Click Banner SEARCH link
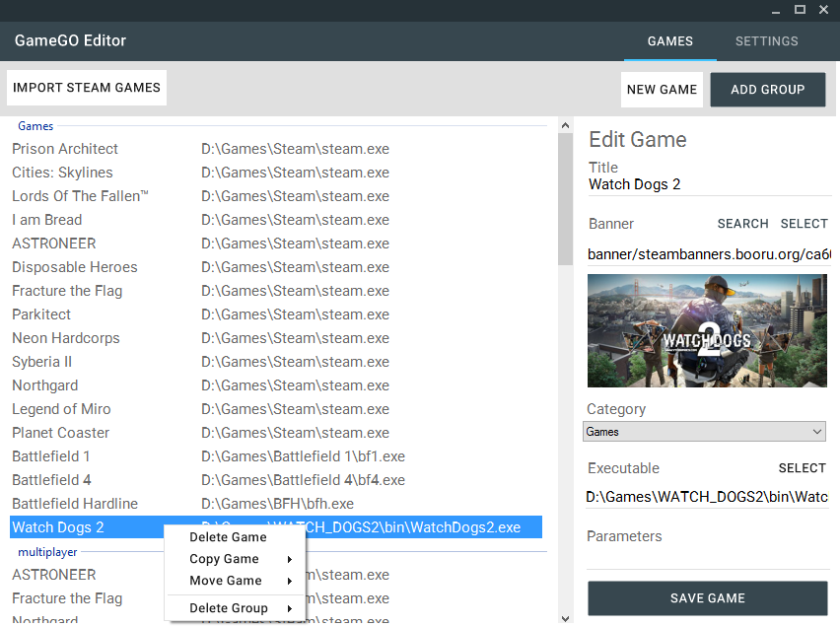Screen dimensions: 840x627 coord(742,224)
